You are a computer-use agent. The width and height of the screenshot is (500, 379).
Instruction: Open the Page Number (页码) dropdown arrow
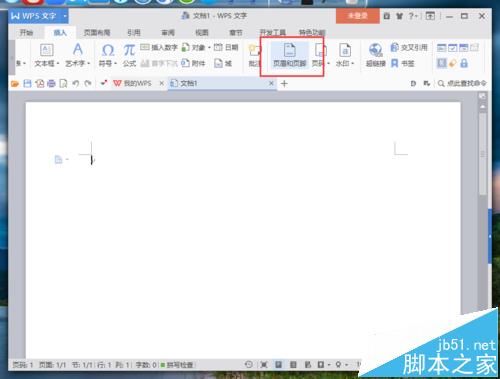[x=328, y=63]
